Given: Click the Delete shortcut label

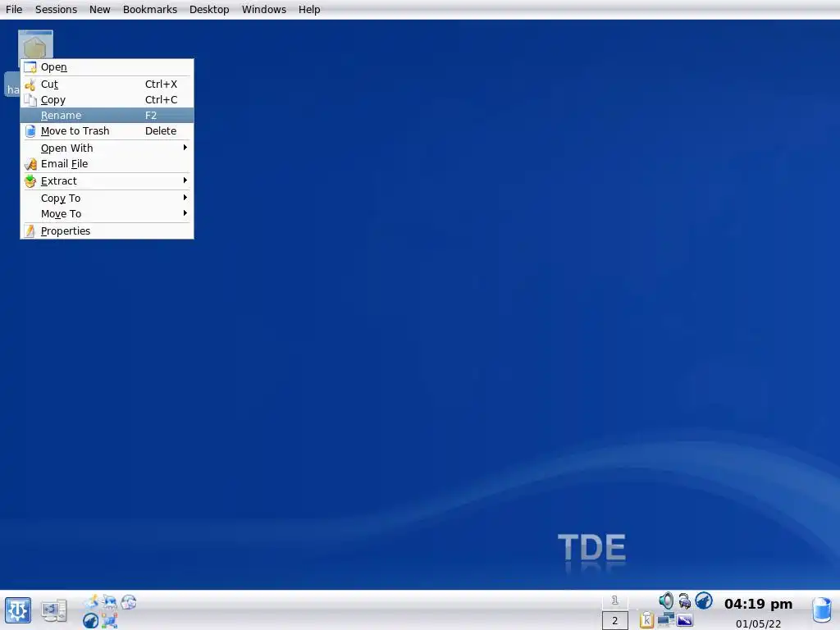Looking at the screenshot, I should point(161,130).
